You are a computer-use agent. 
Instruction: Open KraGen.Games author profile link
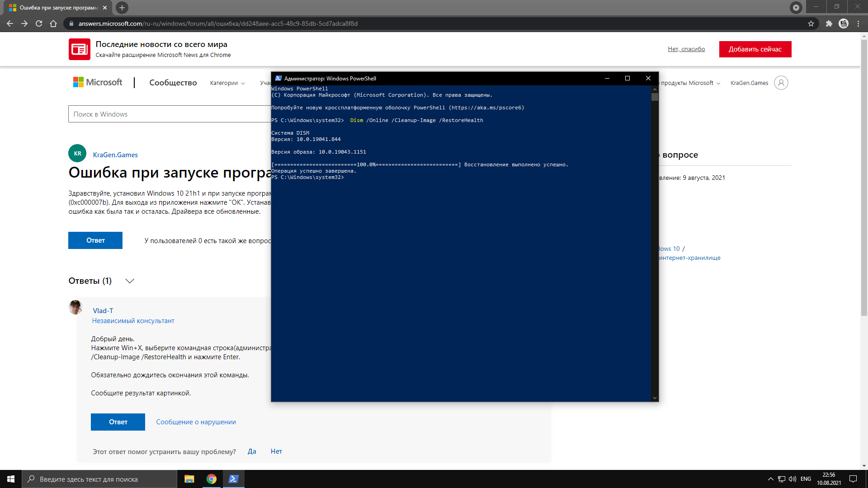115,155
